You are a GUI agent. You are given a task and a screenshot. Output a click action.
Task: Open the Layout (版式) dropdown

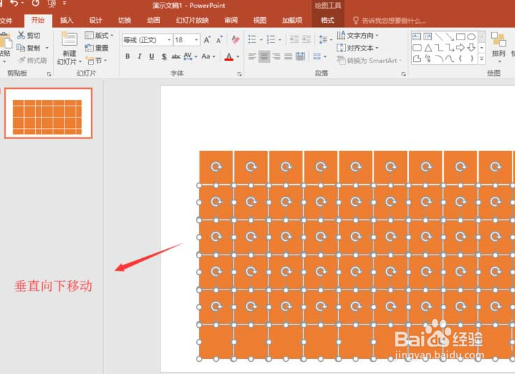(99, 35)
